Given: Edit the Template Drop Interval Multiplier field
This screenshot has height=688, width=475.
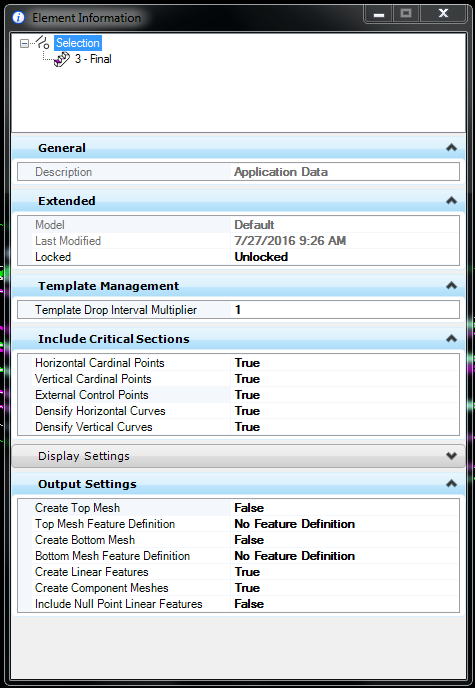Looking at the screenshot, I should click(345, 310).
